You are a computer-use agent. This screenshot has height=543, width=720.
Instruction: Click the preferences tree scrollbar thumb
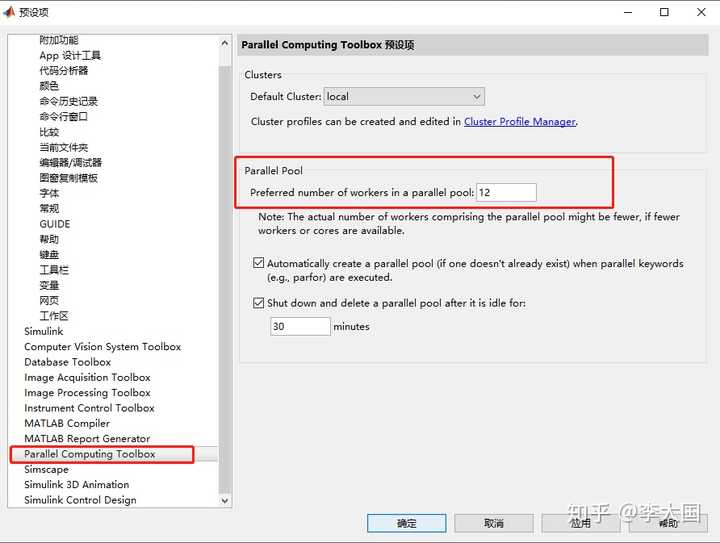pos(225,280)
